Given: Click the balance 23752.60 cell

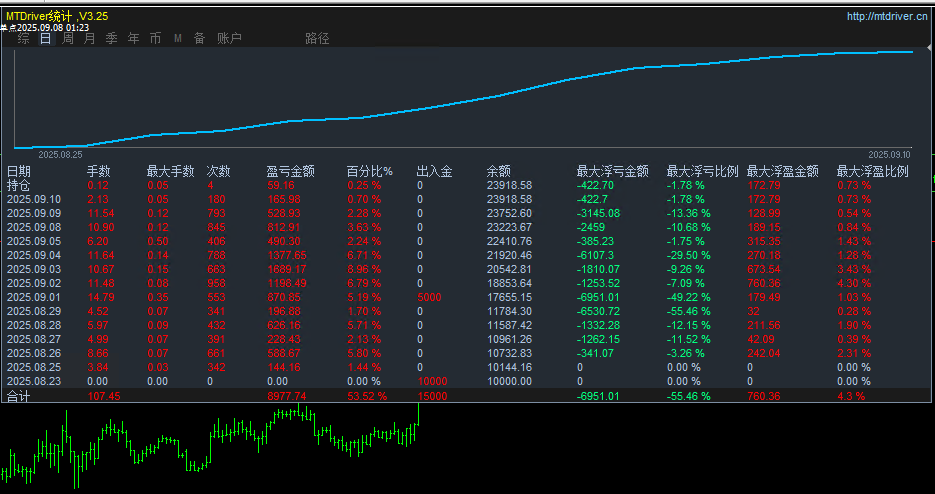Looking at the screenshot, I should click(509, 213).
